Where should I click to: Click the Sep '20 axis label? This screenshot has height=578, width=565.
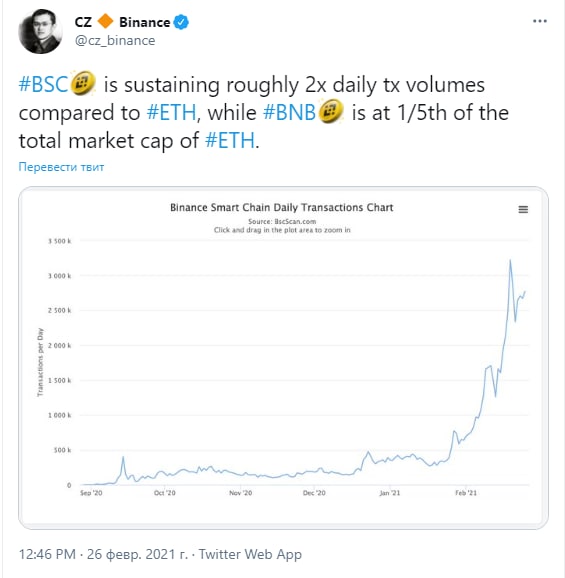(x=91, y=493)
